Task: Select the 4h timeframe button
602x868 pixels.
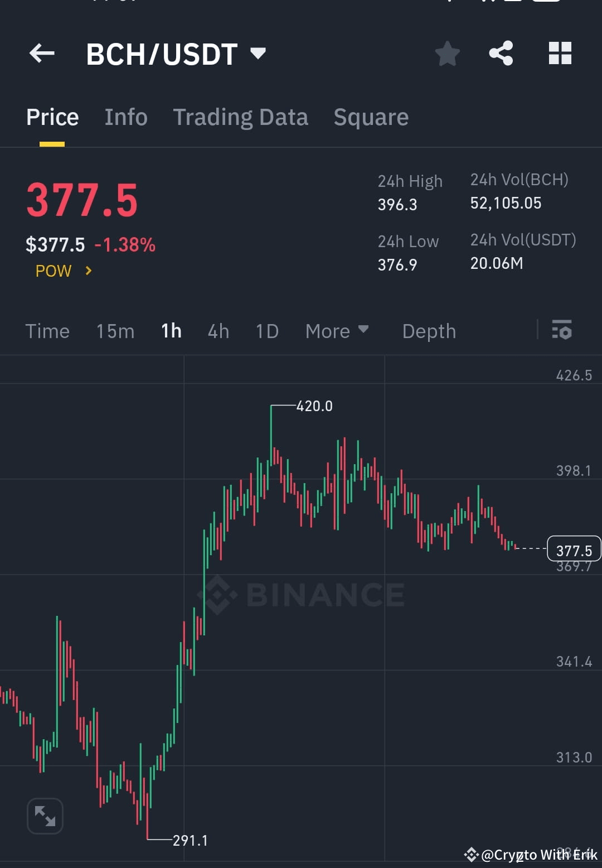Action: point(218,331)
